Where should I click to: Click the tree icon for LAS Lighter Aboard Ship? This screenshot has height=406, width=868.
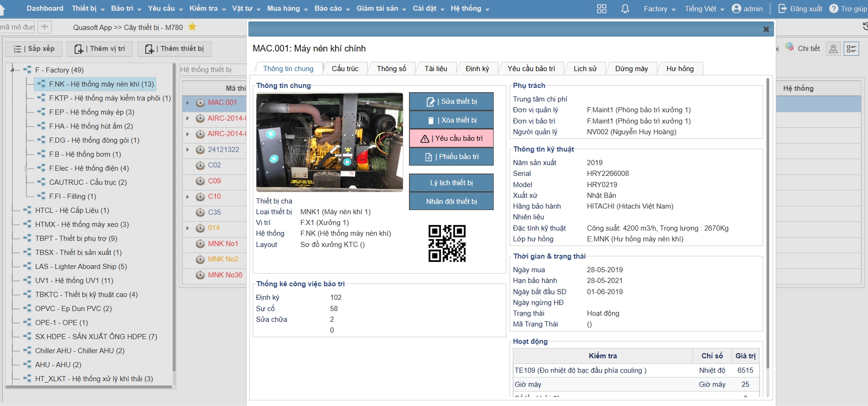28,267
